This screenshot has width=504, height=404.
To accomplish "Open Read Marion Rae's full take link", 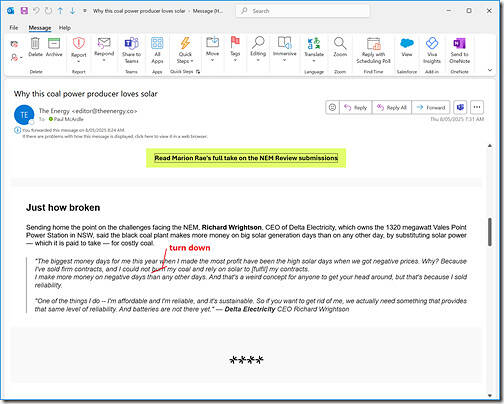I will point(246,158).
